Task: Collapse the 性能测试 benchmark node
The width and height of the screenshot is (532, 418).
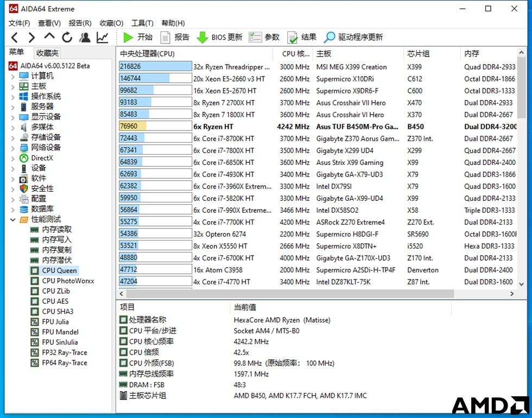Action: click(12, 219)
